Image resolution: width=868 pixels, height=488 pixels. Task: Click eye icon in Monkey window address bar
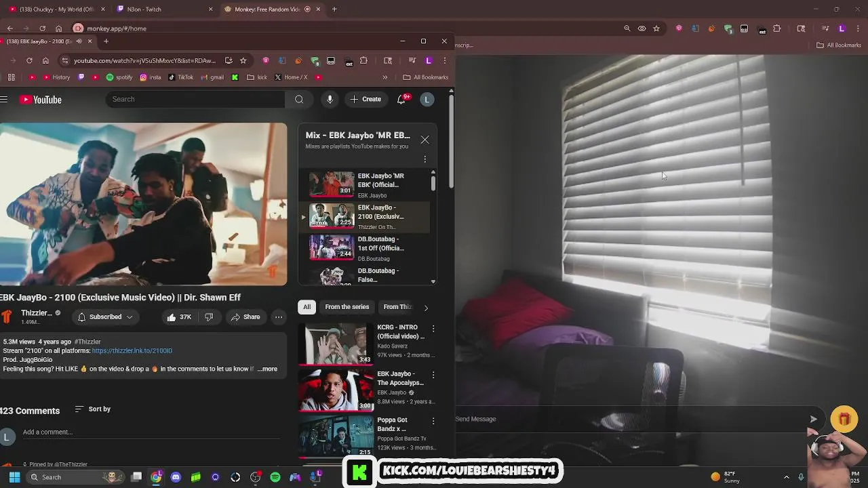(x=642, y=28)
